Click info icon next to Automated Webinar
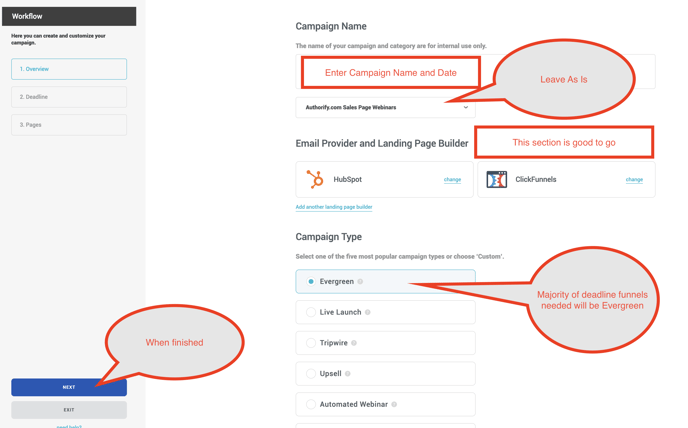The image size is (688, 428). [x=394, y=405]
